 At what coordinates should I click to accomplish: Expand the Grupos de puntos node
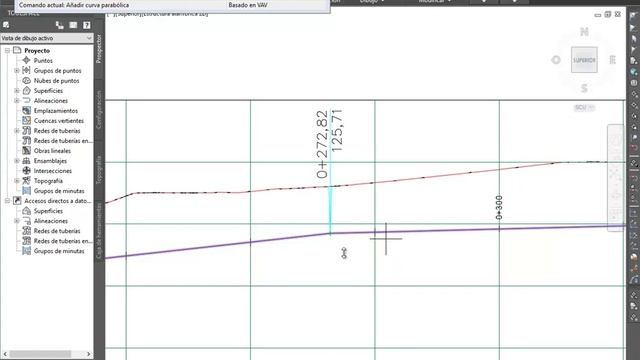coord(17,71)
